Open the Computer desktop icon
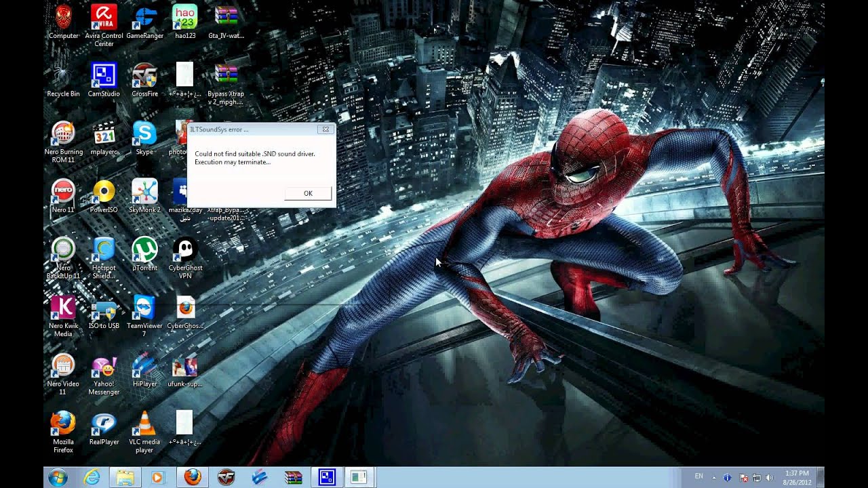This screenshot has width=868, height=488. [x=63, y=22]
